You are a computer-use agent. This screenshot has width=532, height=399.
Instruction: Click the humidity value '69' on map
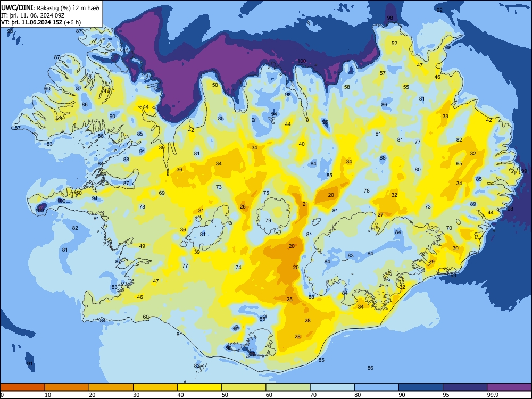pos(162,193)
